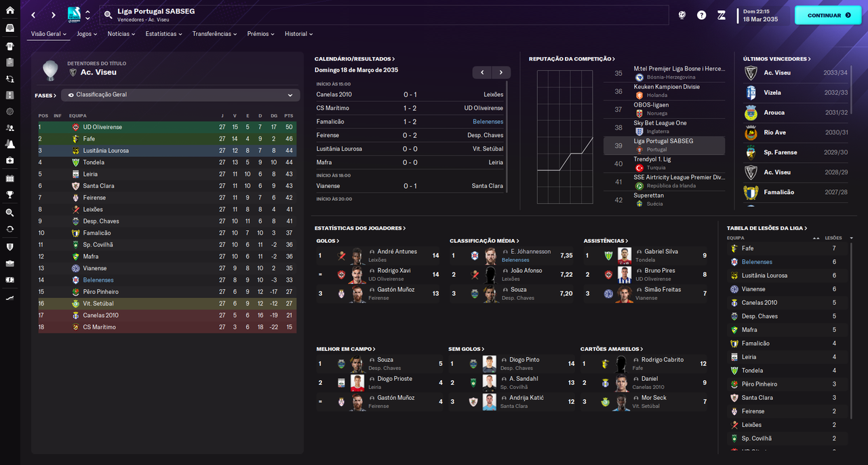Click the Liga Portugal SABSEG logo

[74, 15]
